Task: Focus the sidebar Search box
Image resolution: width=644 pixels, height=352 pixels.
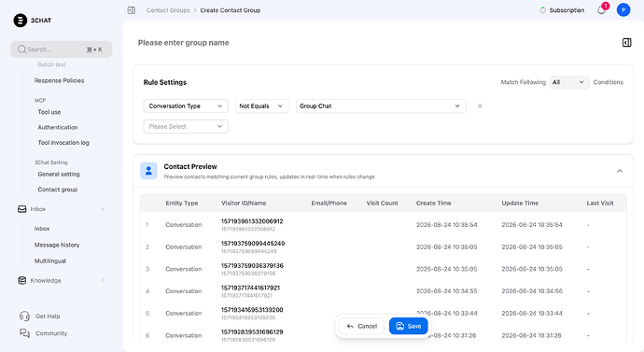Action: (62, 49)
